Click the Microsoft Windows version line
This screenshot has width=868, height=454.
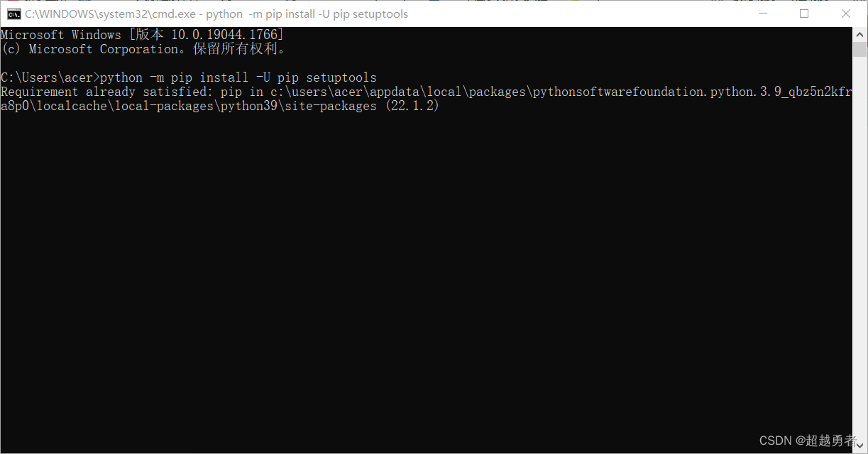tap(143, 35)
